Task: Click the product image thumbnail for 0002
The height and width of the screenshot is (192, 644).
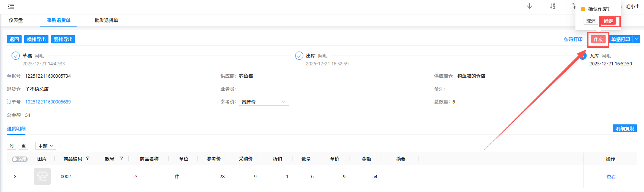Action: tap(42, 176)
